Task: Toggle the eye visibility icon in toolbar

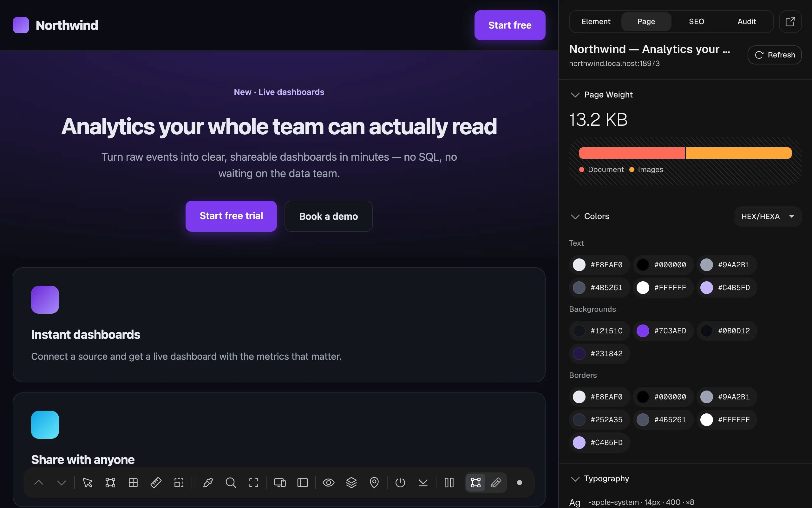Action: click(x=329, y=483)
